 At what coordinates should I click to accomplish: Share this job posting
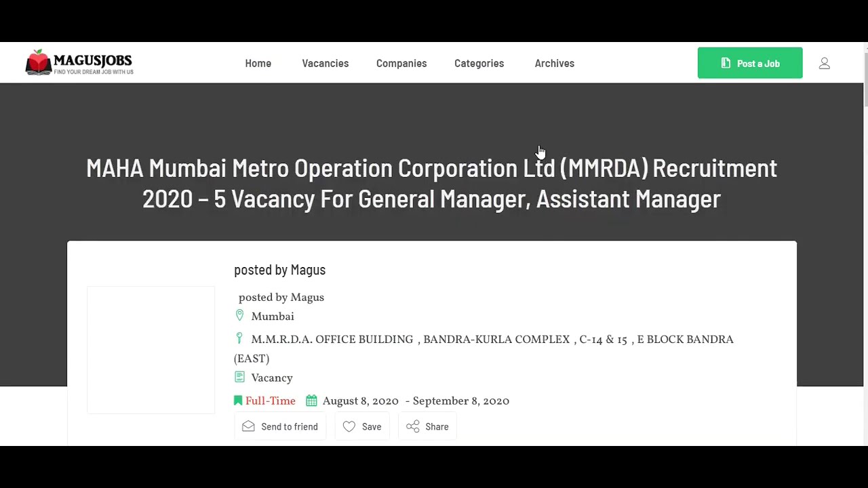427,426
